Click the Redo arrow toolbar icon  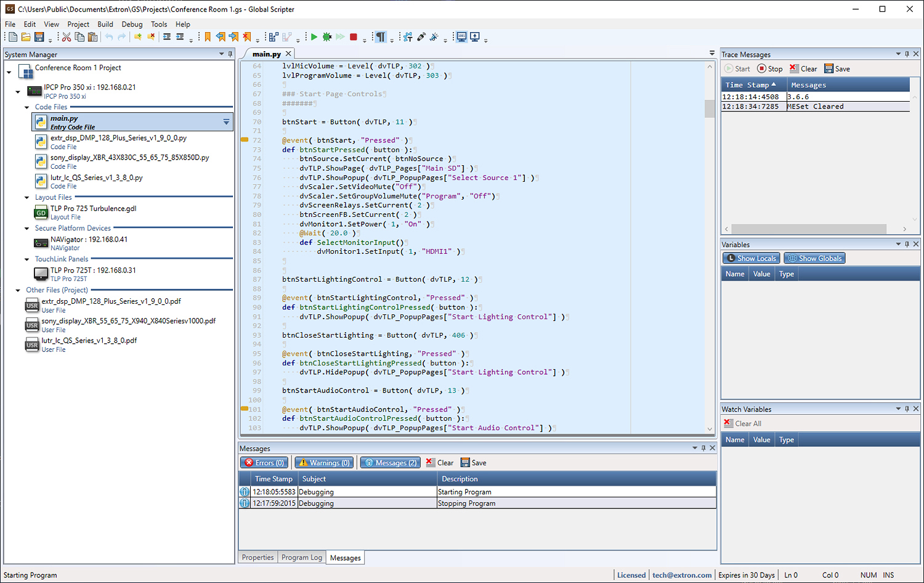tap(122, 37)
